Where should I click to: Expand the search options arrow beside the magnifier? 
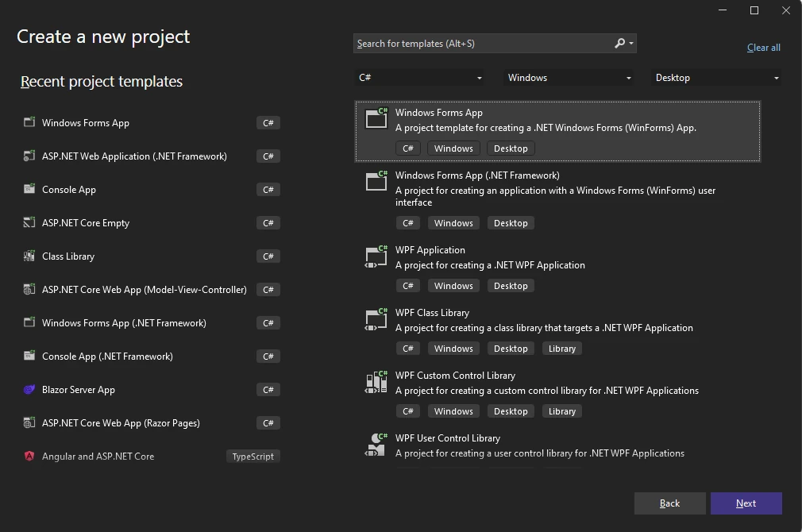[x=630, y=43]
